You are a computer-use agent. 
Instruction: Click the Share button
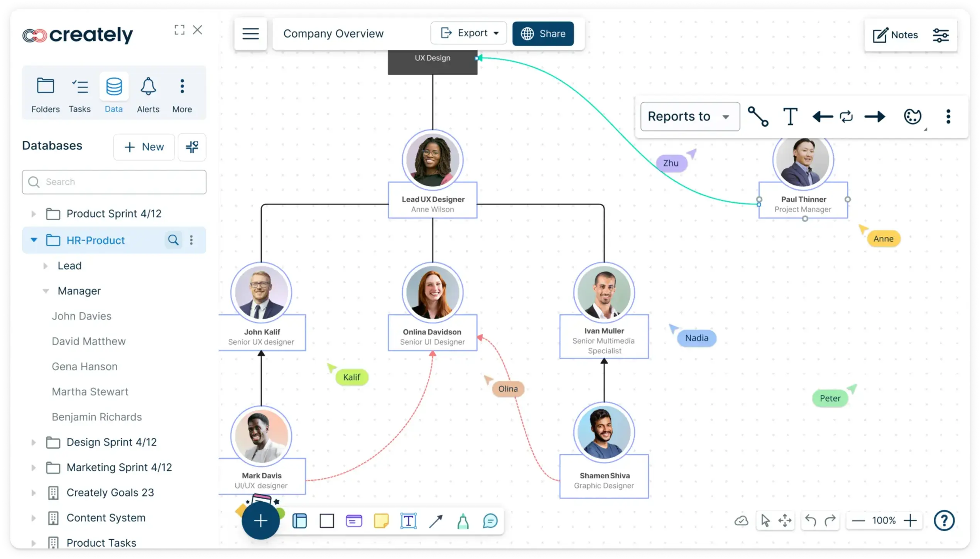pos(543,33)
